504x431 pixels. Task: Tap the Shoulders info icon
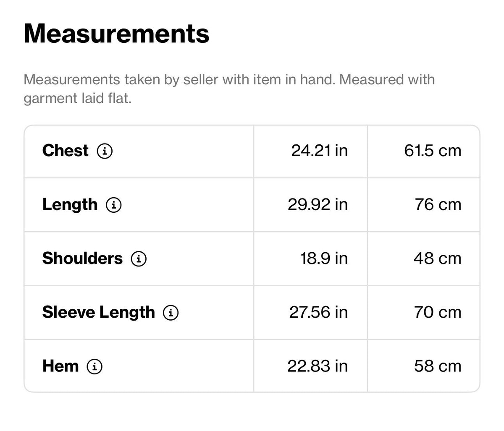[x=139, y=259]
